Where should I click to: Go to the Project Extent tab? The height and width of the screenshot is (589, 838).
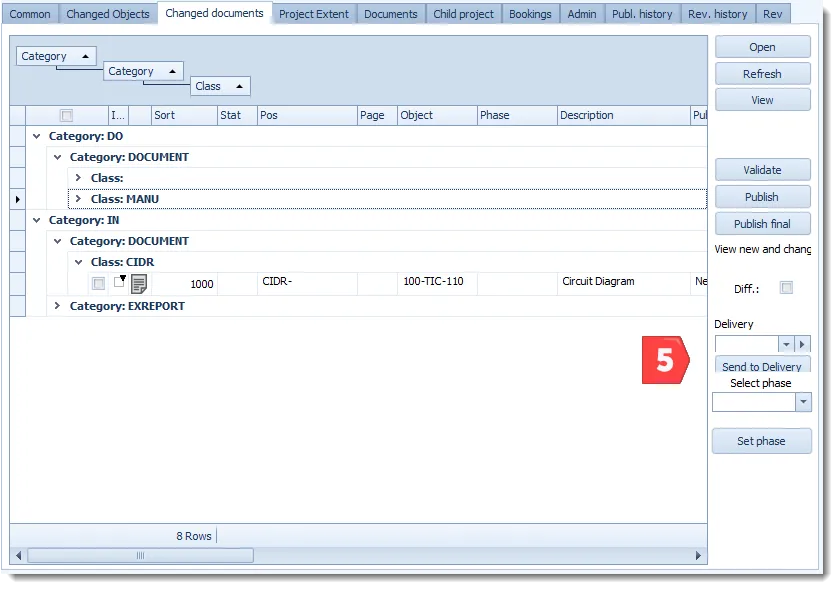pyautogui.click(x=314, y=14)
